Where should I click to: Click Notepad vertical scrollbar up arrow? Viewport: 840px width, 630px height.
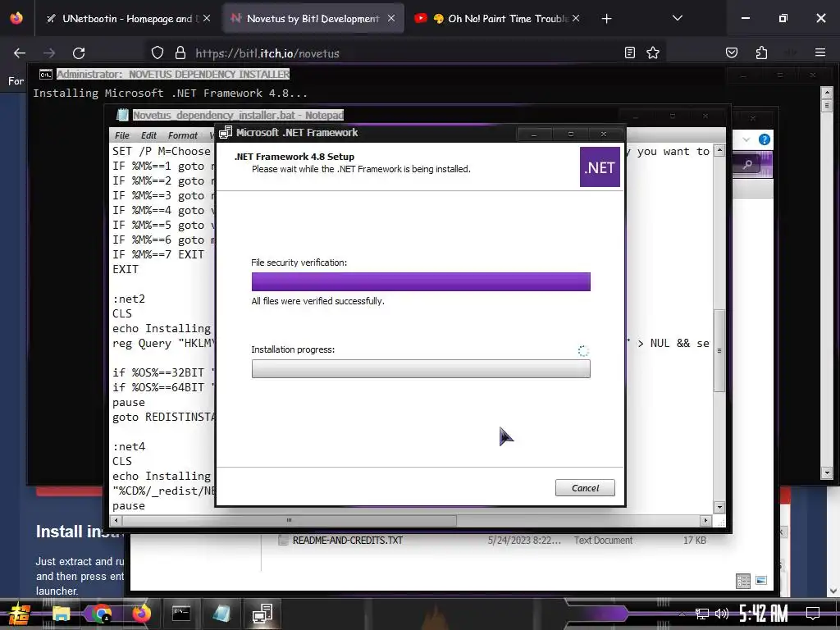(719, 151)
